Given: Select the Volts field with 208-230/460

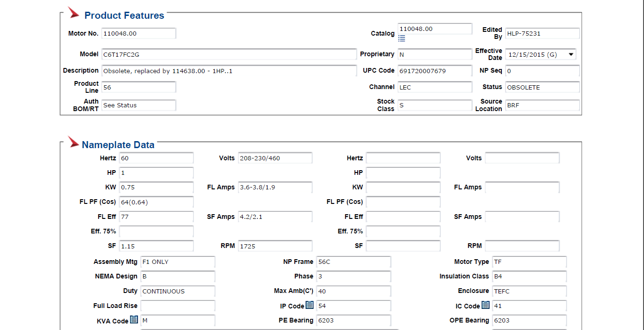Looking at the screenshot, I should [275, 158].
